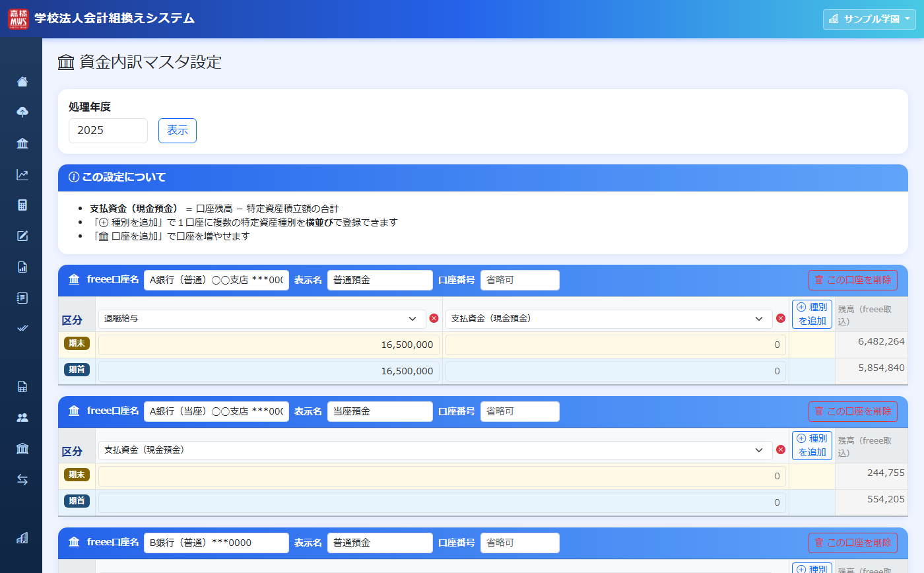The image size is (924, 573).
Task: Open the spreadsheet file sidebar icon
Action: tap(22, 387)
